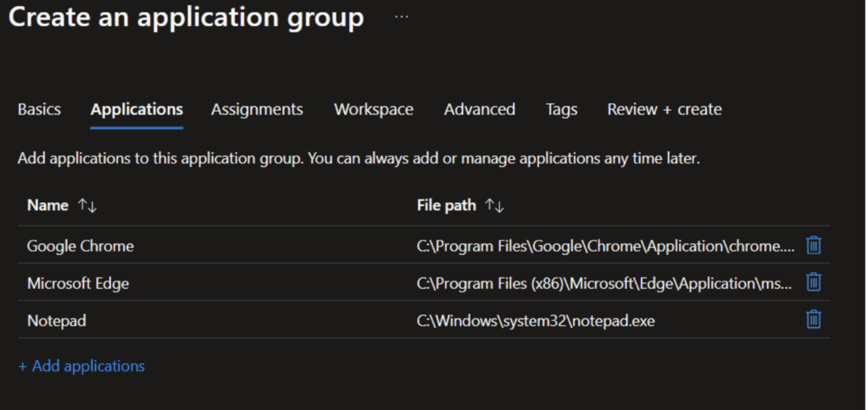Delete the Google Chrome application entry
The image size is (868, 410).
[x=813, y=246]
